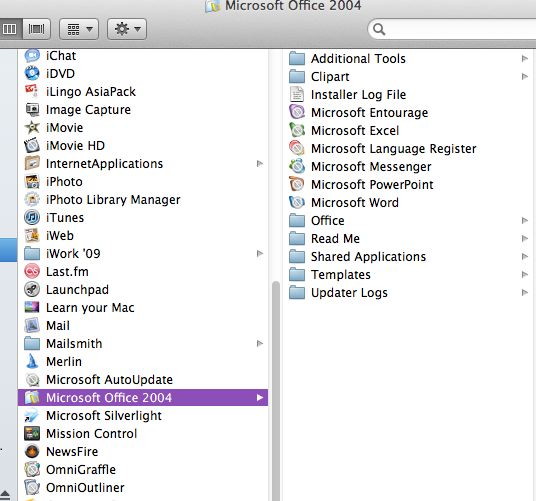Select the iLingo AsiaPack icon
This screenshot has height=501, width=536.
32,91
